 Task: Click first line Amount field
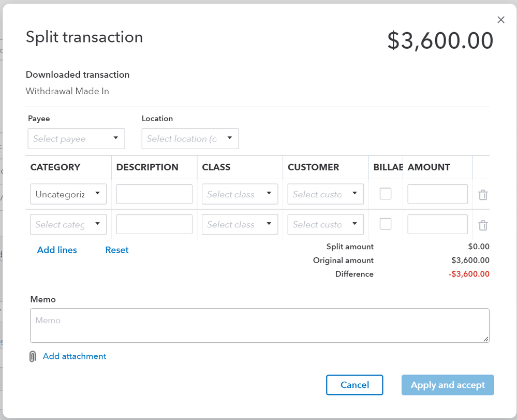[x=437, y=194]
